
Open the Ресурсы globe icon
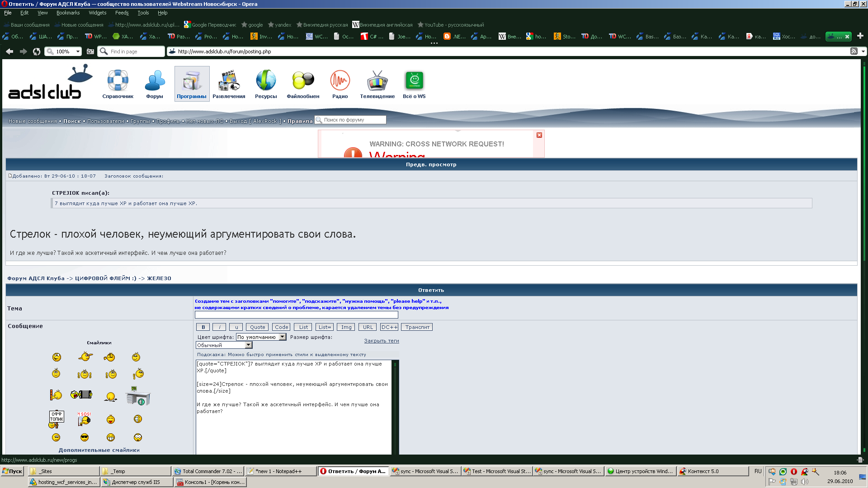266,84
